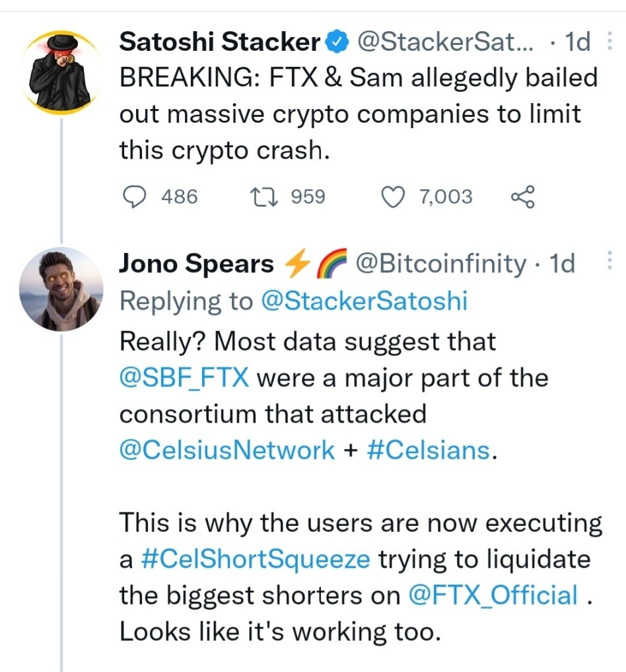View Satoshi Stacker's profile picture
Image resolution: width=626 pixels, height=672 pixels.
tap(61, 73)
